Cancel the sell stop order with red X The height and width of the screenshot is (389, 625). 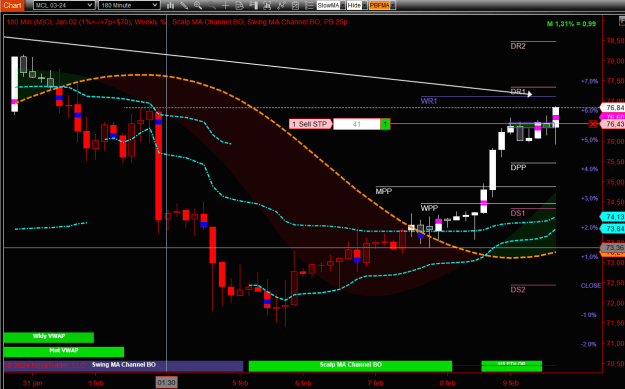[593, 124]
